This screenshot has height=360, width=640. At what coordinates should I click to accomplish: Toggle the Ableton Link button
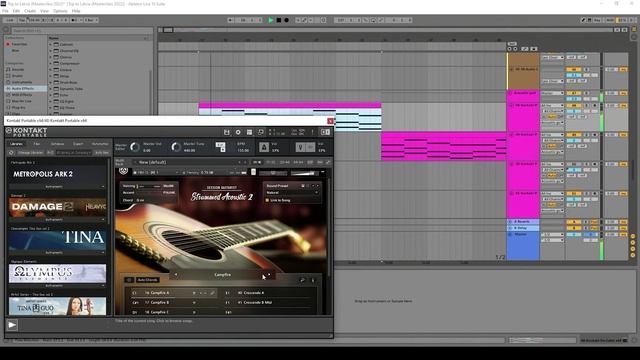[x=10, y=20]
